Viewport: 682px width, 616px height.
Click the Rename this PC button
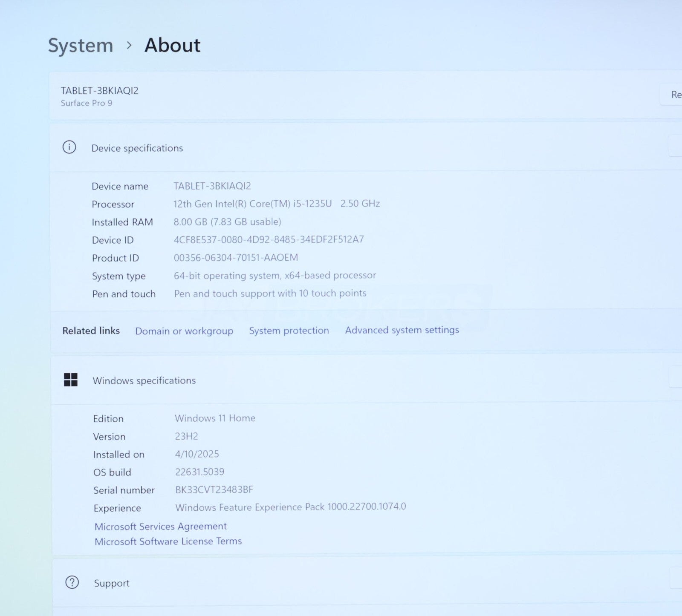pos(671,95)
